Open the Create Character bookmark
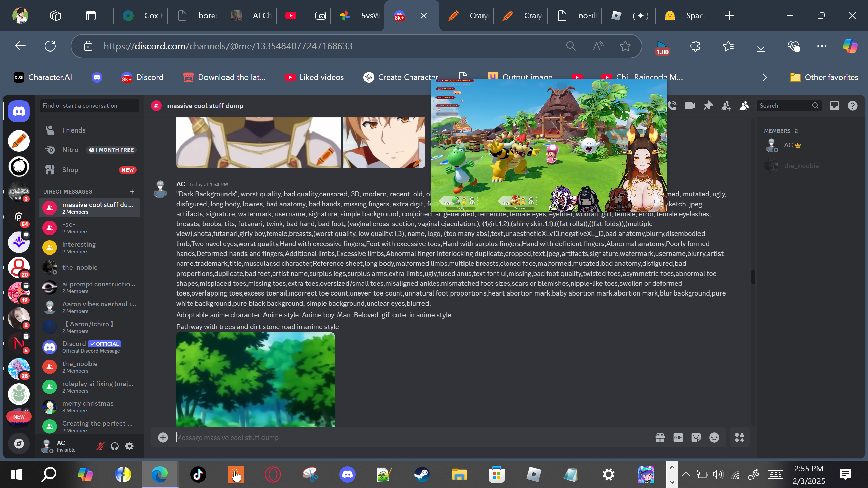 coord(401,77)
